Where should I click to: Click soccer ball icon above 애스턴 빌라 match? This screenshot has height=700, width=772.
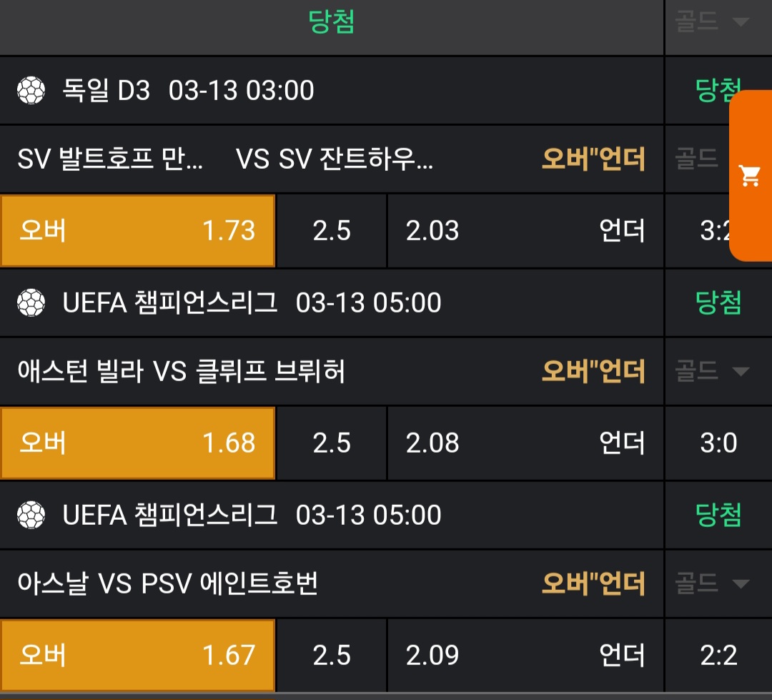click(31, 303)
